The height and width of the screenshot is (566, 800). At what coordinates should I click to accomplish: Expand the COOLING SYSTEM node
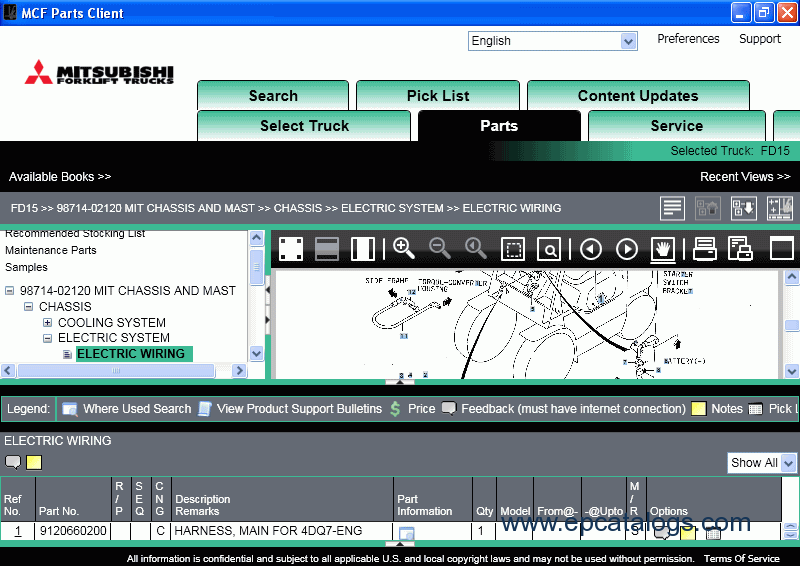47,323
